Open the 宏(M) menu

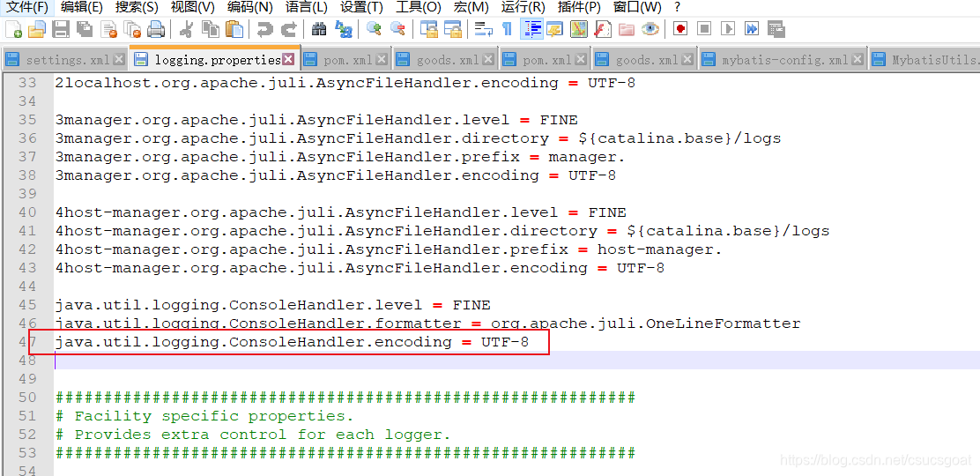(x=471, y=8)
